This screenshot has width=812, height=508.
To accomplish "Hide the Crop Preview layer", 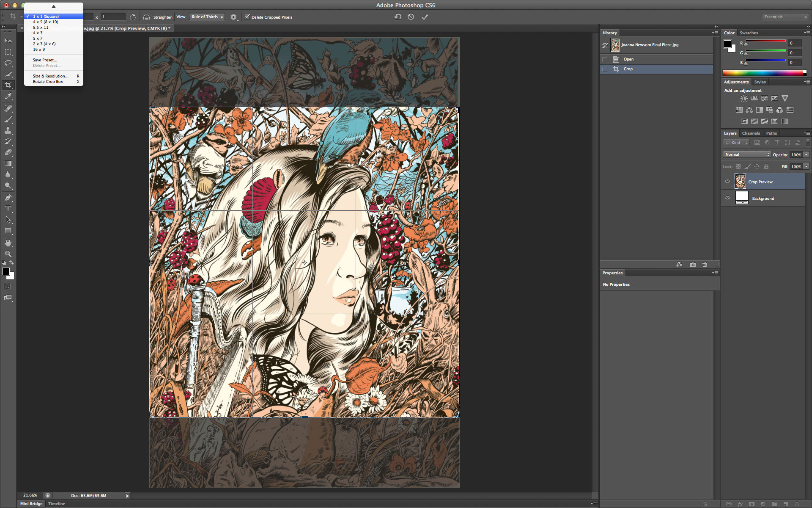I will coord(727,182).
